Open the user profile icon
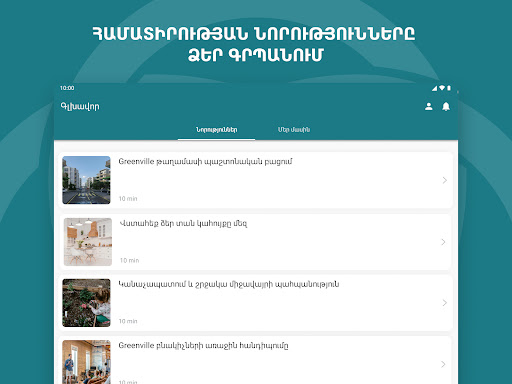The height and width of the screenshot is (384, 512). [429, 106]
